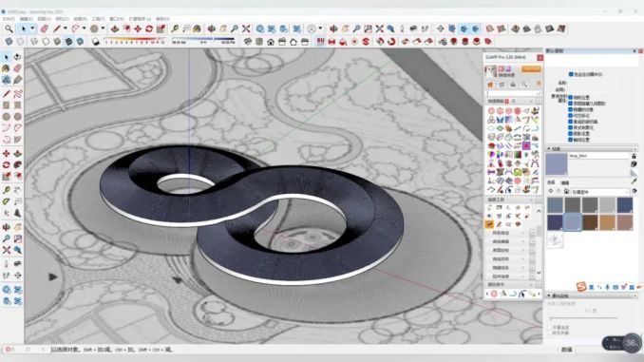Click the house home view icon
644x362 pixels.
tap(271, 42)
